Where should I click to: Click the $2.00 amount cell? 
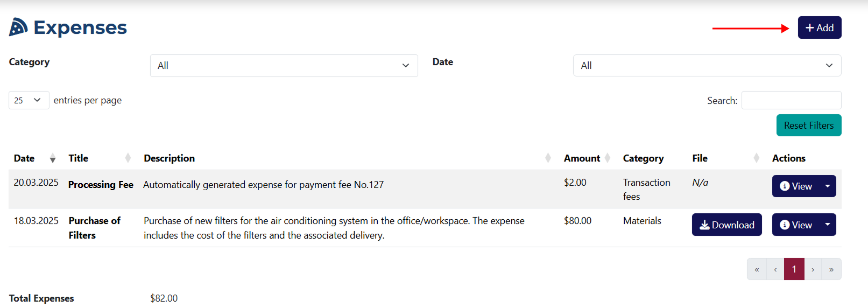pyautogui.click(x=575, y=183)
